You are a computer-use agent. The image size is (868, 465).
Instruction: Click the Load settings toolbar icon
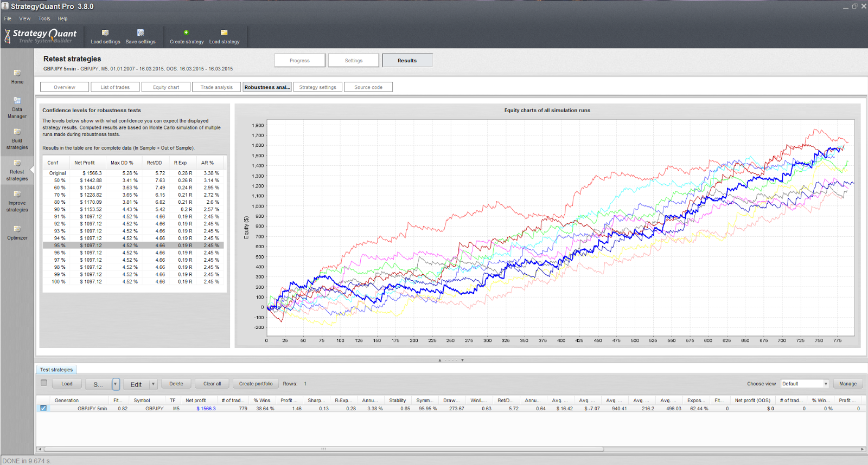coord(105,33)
